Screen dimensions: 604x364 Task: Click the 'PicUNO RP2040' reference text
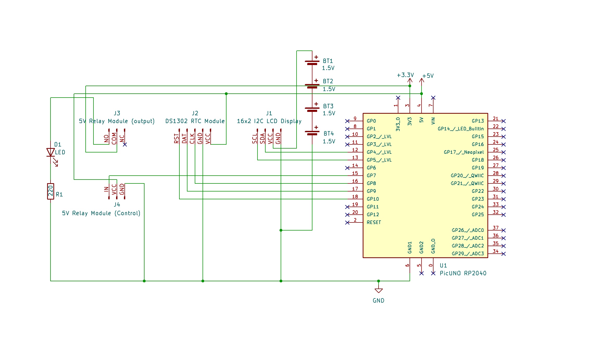point(463,273)
